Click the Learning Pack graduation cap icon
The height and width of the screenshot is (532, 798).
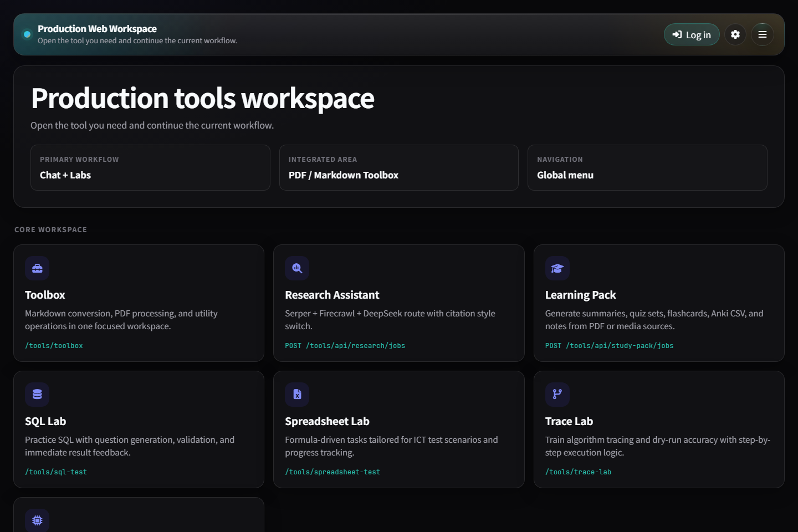point(557,268)
